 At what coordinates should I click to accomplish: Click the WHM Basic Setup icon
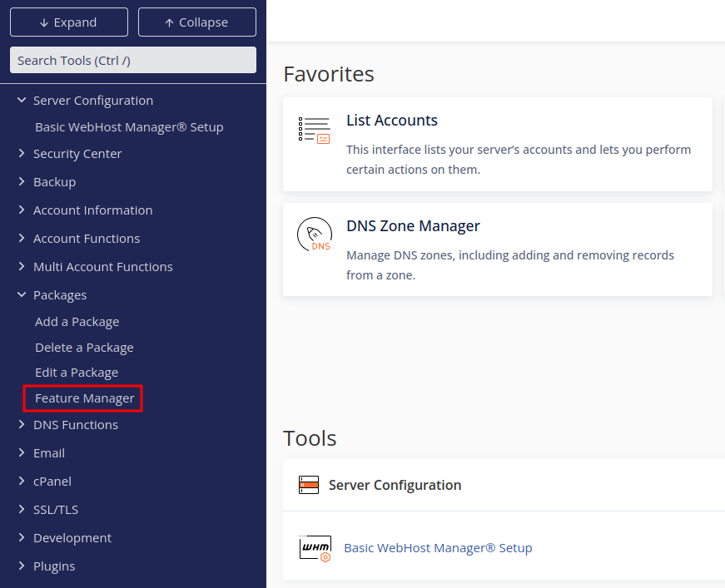315,548
